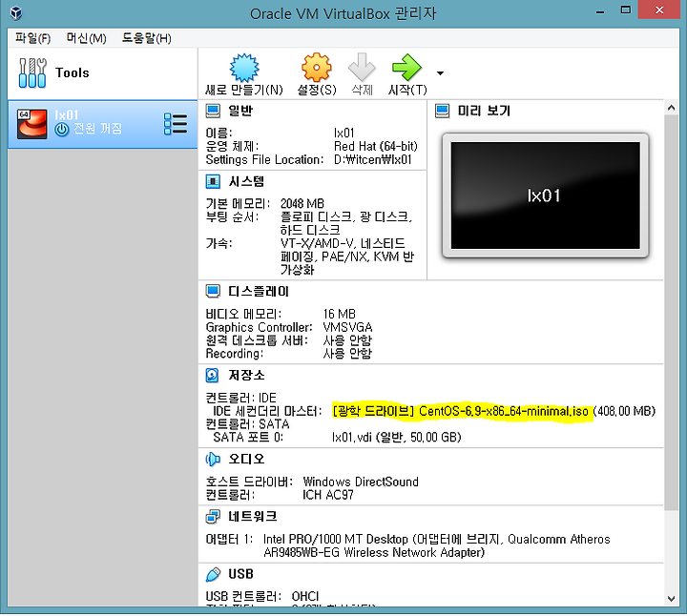This screenshot has height=616, width=687.
Task: Open the Display (디스플레이) section heading
Action: click(259, 291)
